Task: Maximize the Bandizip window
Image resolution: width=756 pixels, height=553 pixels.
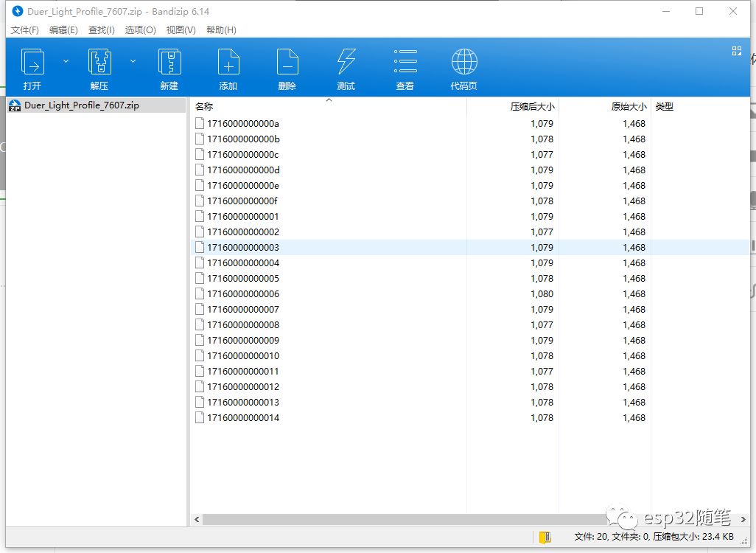Action: tap(699, 11)
